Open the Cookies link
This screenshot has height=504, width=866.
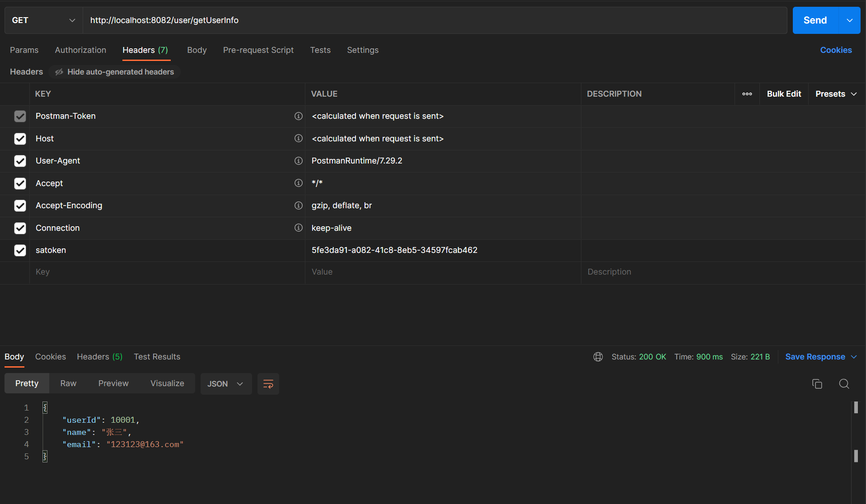pos(836,50)
